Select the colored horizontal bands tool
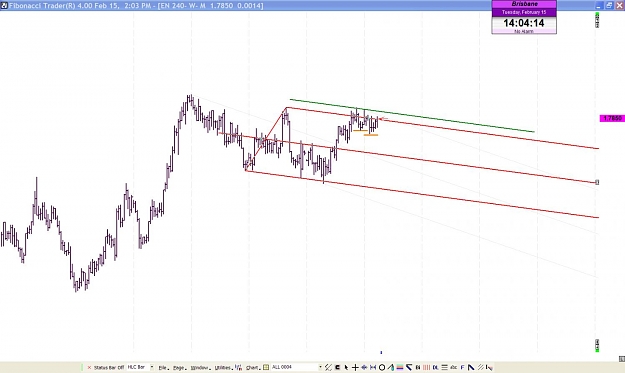Image resolution: width=625 pixels, height=373 pixels. click(x=400, y=367)
